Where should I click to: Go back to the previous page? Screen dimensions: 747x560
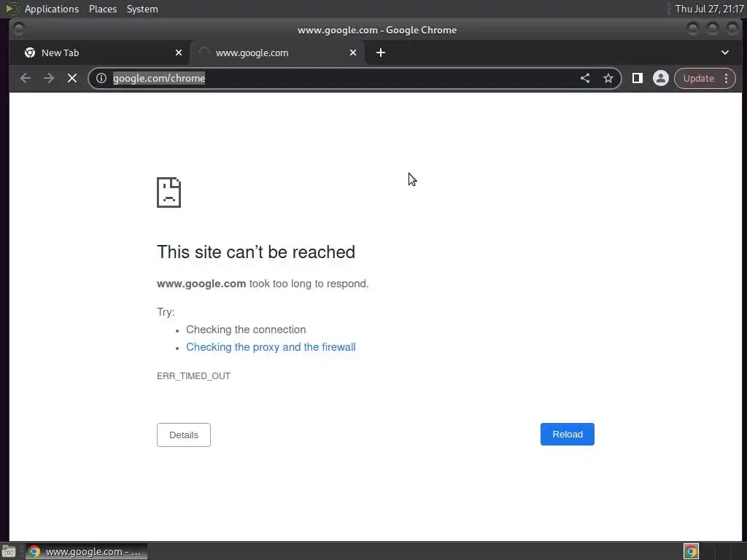26,78
